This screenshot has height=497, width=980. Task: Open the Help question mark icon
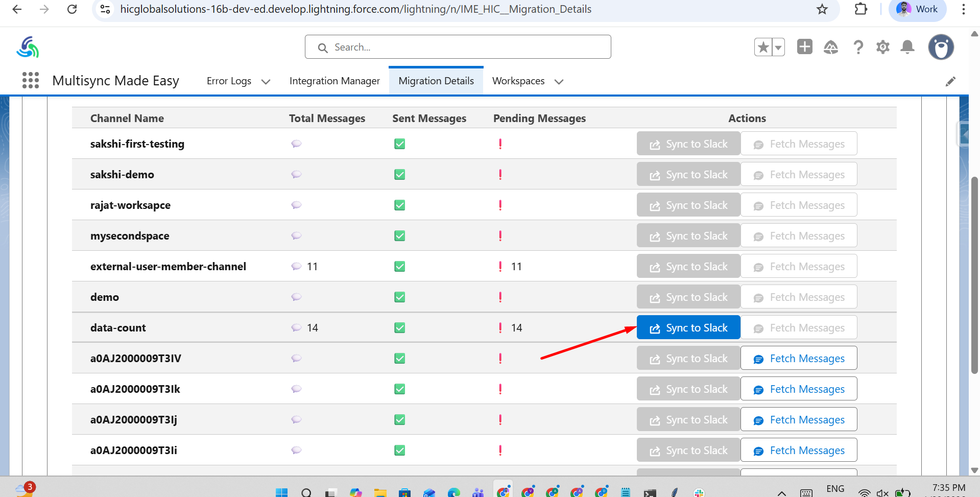click(x=858, y=48)
